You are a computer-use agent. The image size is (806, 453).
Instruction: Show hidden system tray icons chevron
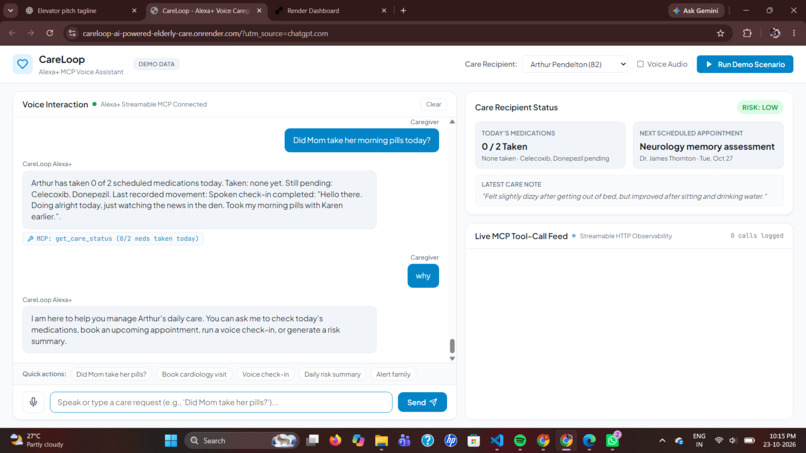point(662,441)
